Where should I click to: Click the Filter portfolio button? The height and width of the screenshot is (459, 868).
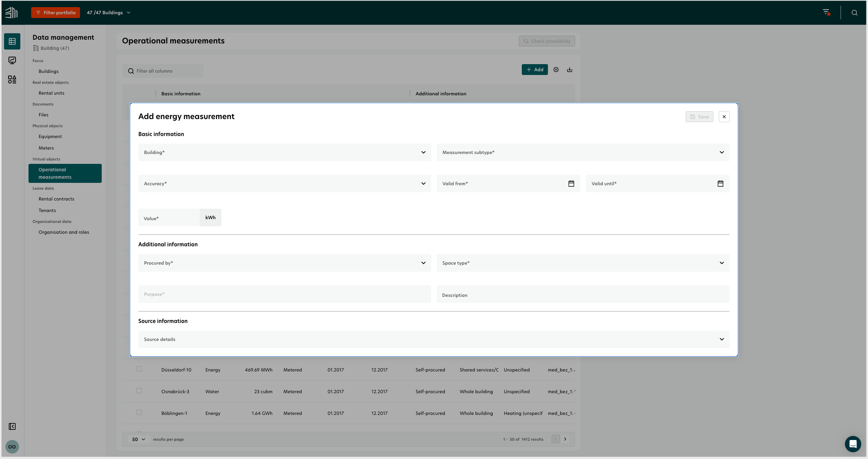(56, 13)
